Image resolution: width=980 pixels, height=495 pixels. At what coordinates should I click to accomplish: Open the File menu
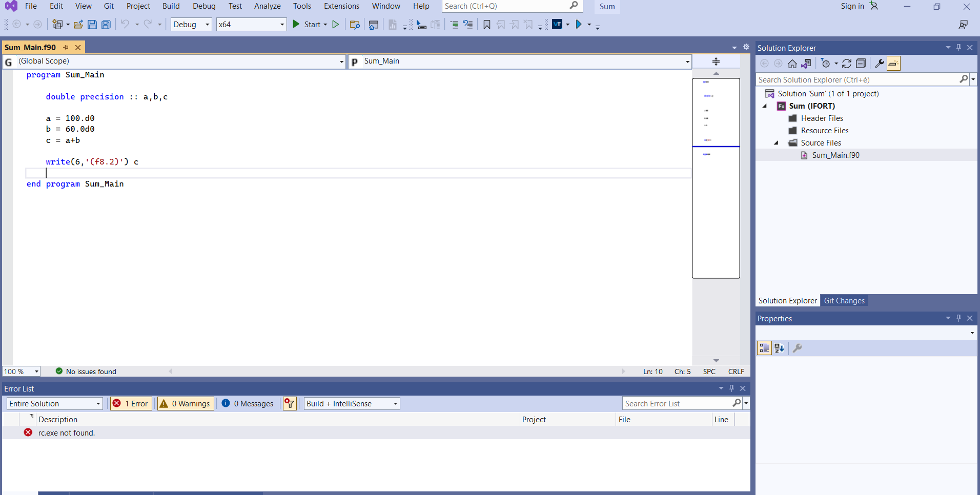point(31,6)
